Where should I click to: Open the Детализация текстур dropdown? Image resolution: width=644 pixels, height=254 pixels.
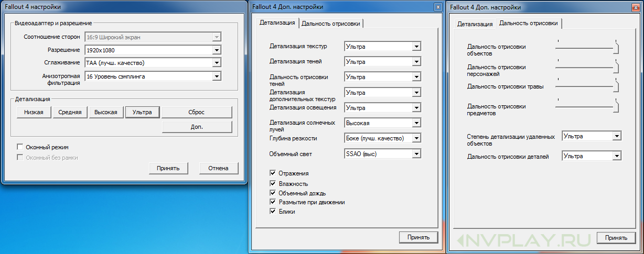pyautogui.click(x=383, y=47)
